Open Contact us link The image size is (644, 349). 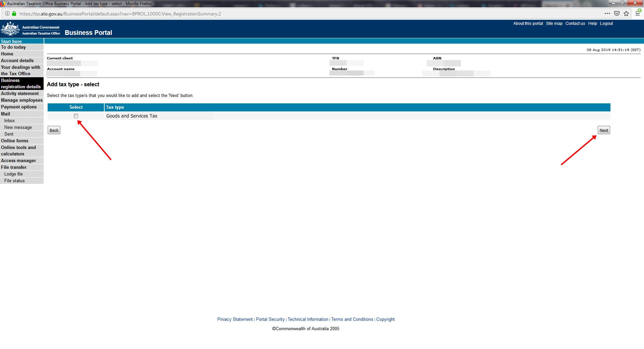coord(575,23)
